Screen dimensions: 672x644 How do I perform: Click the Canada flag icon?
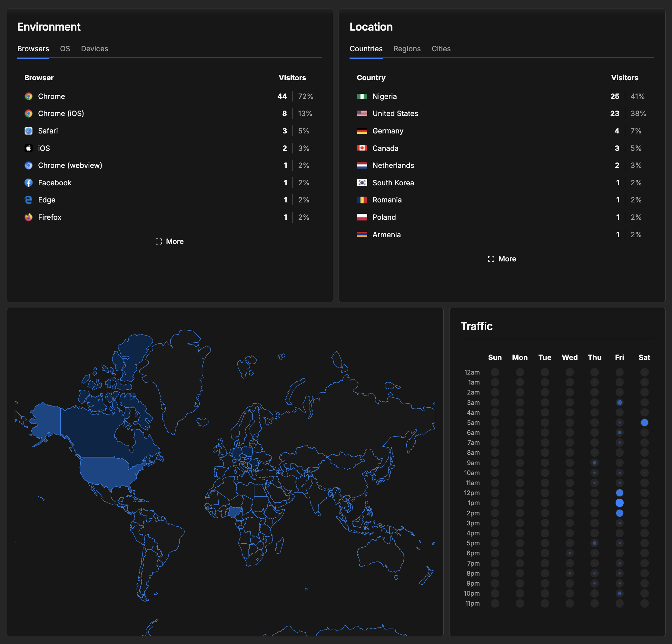362,148
